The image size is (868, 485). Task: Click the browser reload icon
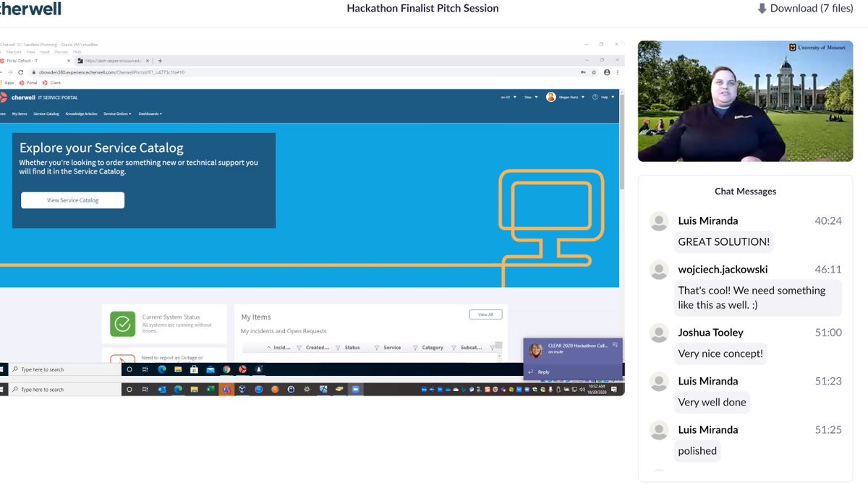pyautogui.click(x=21, y=72)
